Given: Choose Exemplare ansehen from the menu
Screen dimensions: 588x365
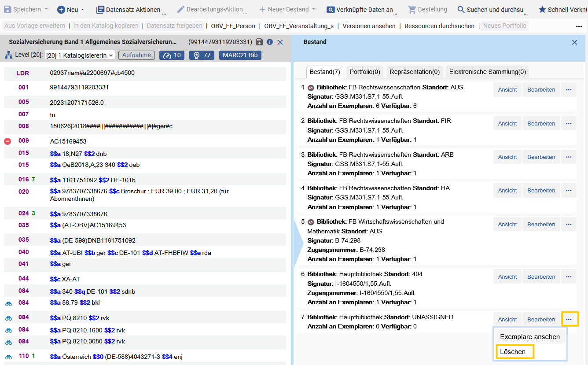Looking at the screenshot, I should 530,337.
